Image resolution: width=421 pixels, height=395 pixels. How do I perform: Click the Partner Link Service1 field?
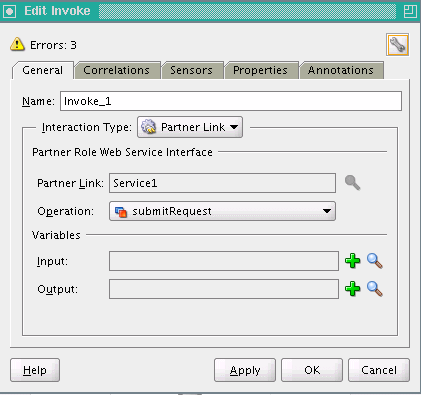point(222,183)
